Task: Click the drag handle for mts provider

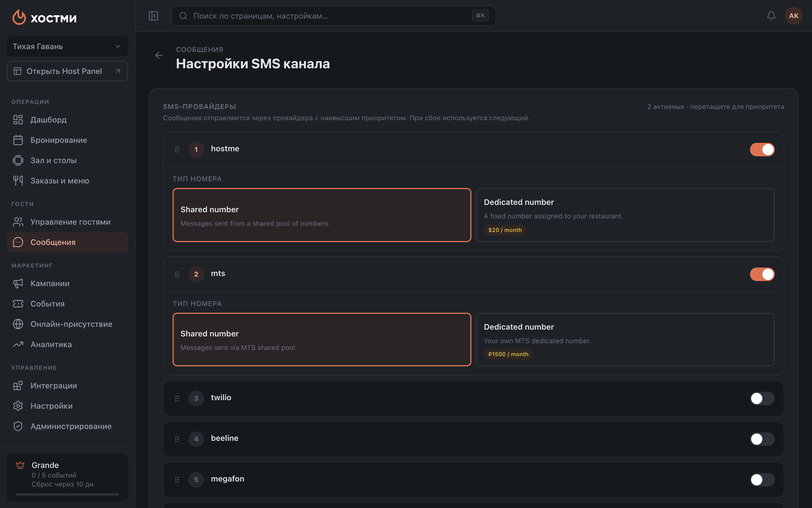Action: coord(177,274)
